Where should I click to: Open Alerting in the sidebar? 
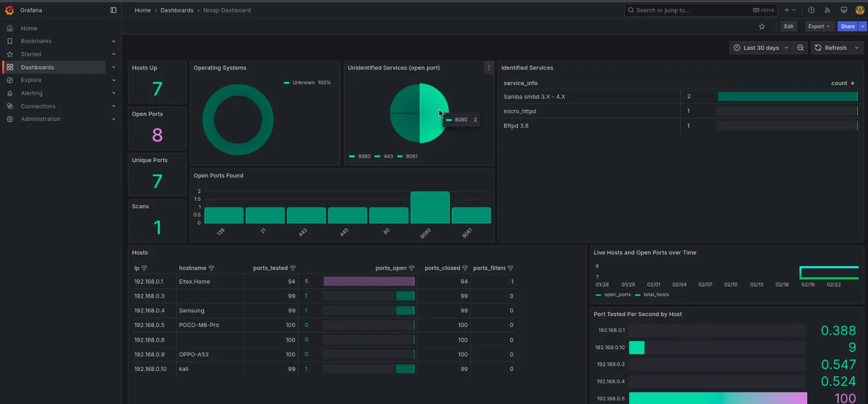point(31,93)
